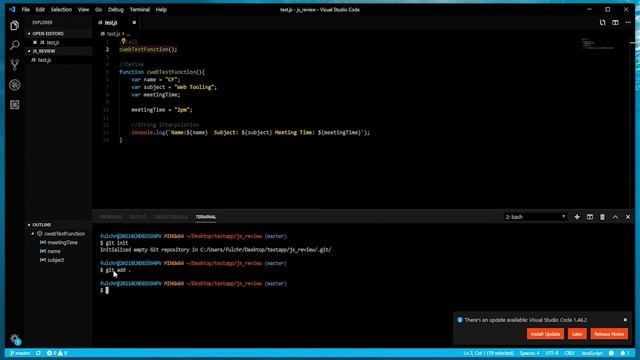Click the synchronize changes status icon
Image resolution: width=640 pixels, height=360 pixels.
click(38, 353)
